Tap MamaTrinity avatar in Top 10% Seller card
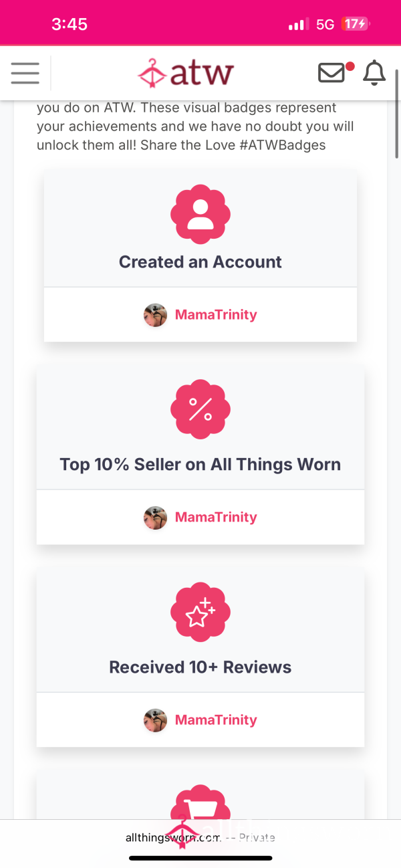 click(155, 518)
